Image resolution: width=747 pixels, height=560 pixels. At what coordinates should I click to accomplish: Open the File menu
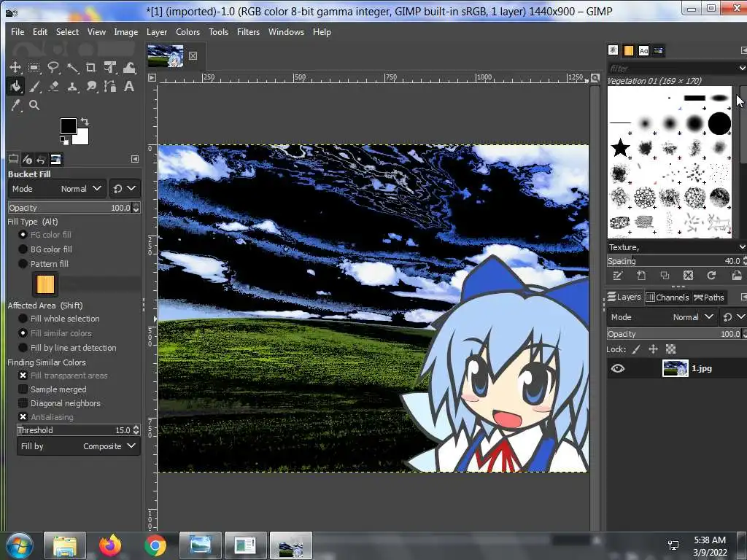tap(18, 32)
